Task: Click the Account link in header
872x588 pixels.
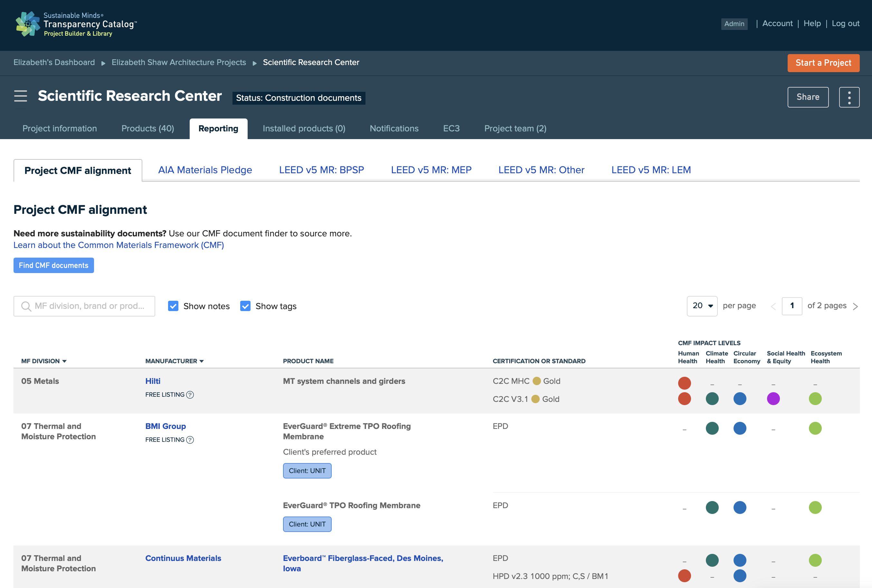Action: pyautogui.click(x=778, y=24)
